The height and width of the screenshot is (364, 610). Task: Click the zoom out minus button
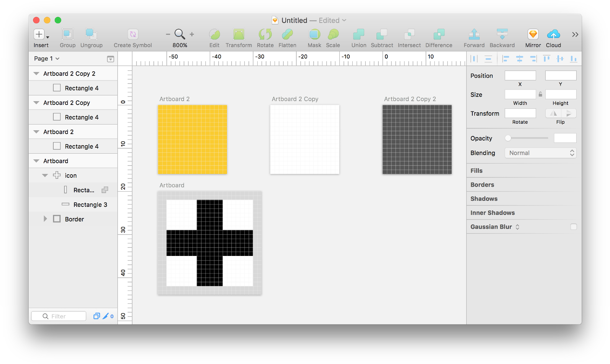click(x=168, y=34)
